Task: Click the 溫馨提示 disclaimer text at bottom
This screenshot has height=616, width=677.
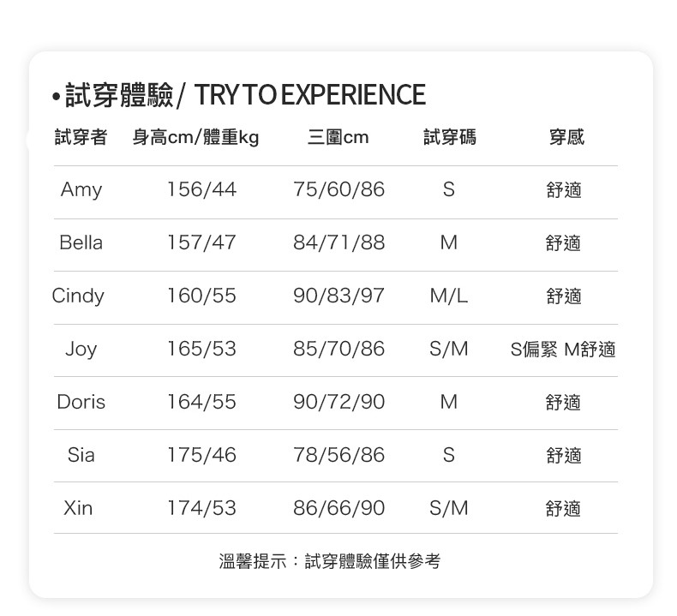Action: (329, 561)
